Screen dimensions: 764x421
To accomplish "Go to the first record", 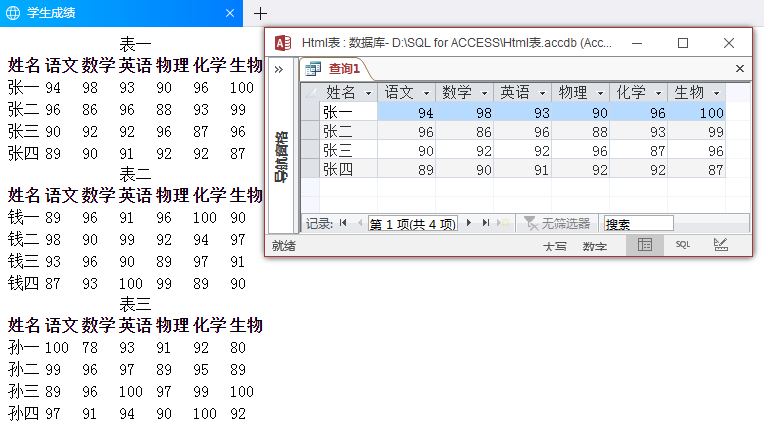I will 343,223.
